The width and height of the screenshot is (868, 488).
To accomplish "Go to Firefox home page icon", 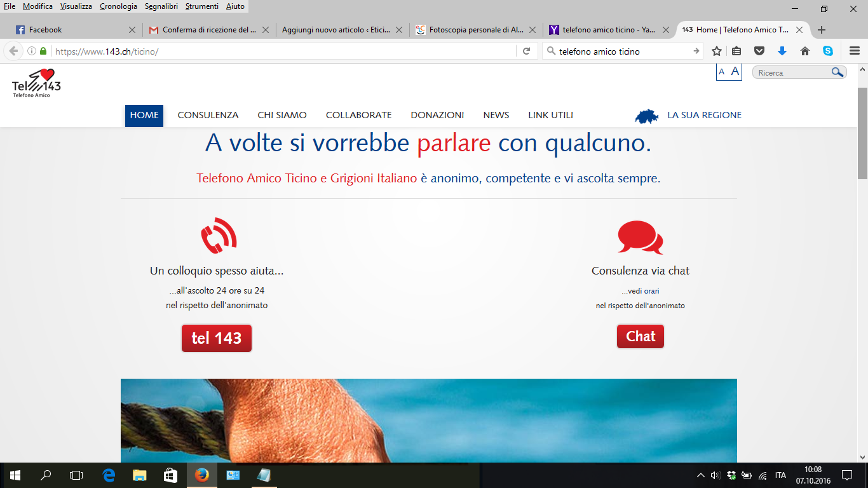I will (805, 51).
